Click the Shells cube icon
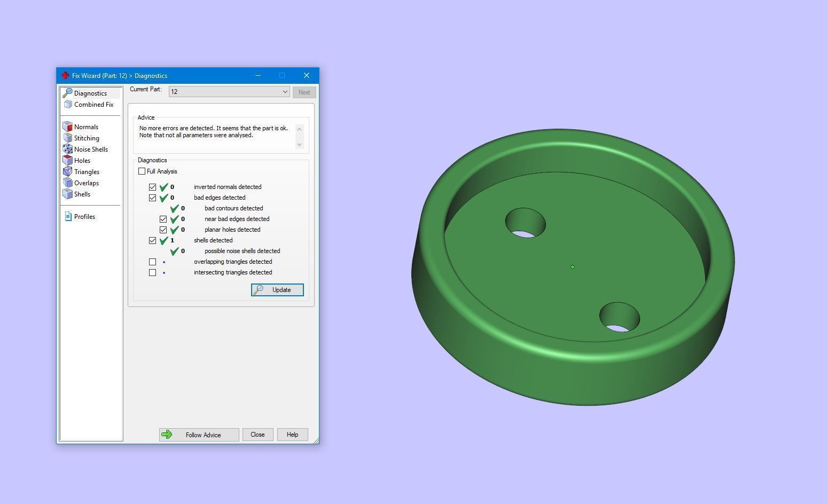Screen dimensions: 828x504 (x=67, y=194)
